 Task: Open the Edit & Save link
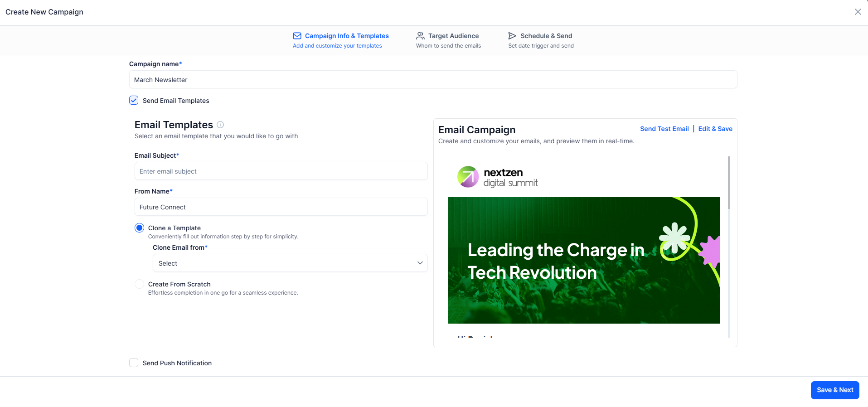tap(715, 129)
